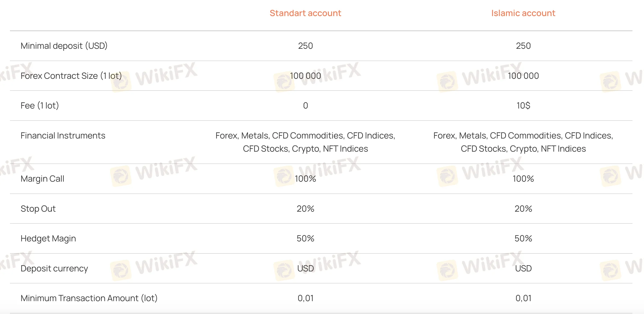This screenshot has width=644, height=314.
Task: Select Islamic account deposit currency USD
Action: (x=523, y=268)
